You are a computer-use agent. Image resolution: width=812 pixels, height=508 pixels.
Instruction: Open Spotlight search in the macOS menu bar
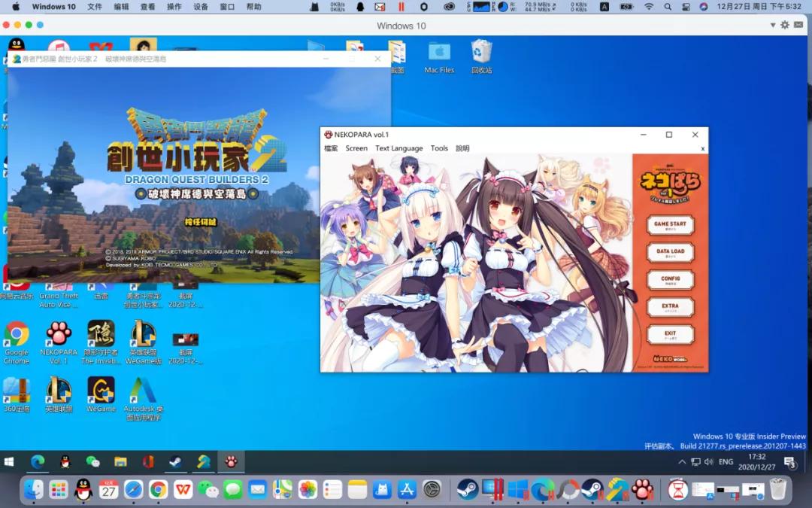666,7
